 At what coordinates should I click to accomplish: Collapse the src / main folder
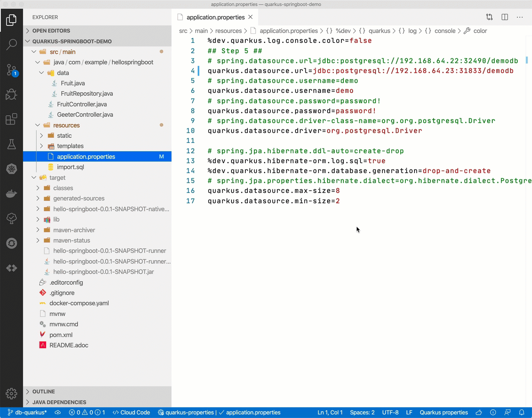coord(97,52)
